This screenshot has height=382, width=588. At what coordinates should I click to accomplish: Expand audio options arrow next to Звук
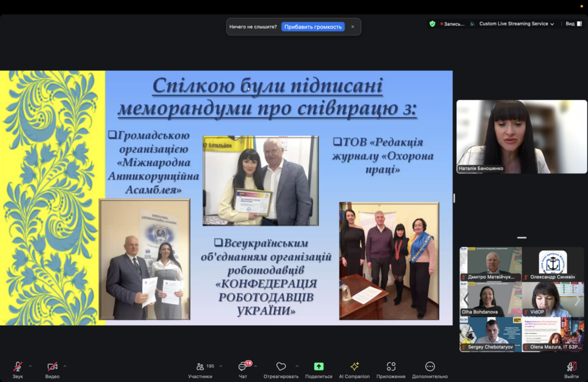coord(30,366)
